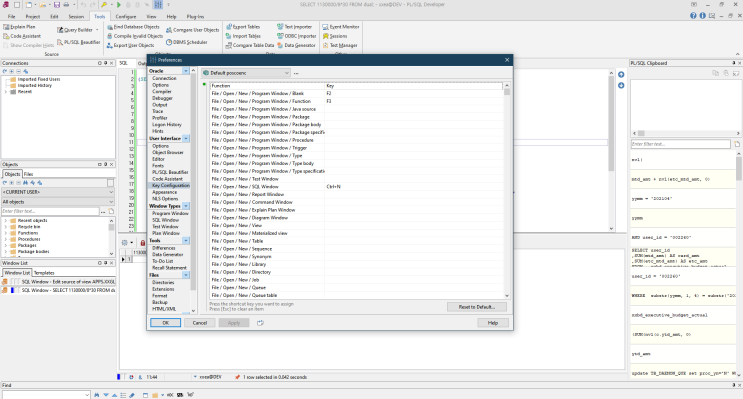Select the SQL Window function row with Ctrl+N
The width and height of the screenshot is (743, 399).
pos(357,187)
